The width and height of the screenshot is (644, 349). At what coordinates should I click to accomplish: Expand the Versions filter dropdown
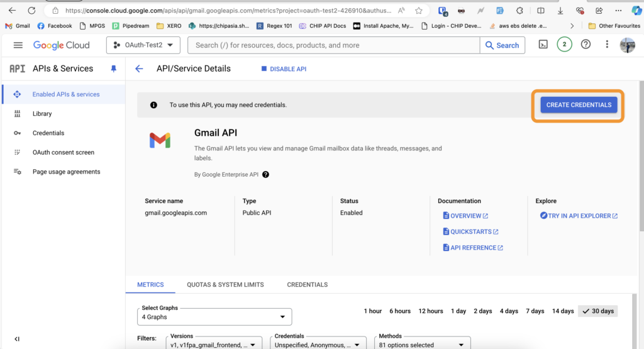[x=214, y=344]
